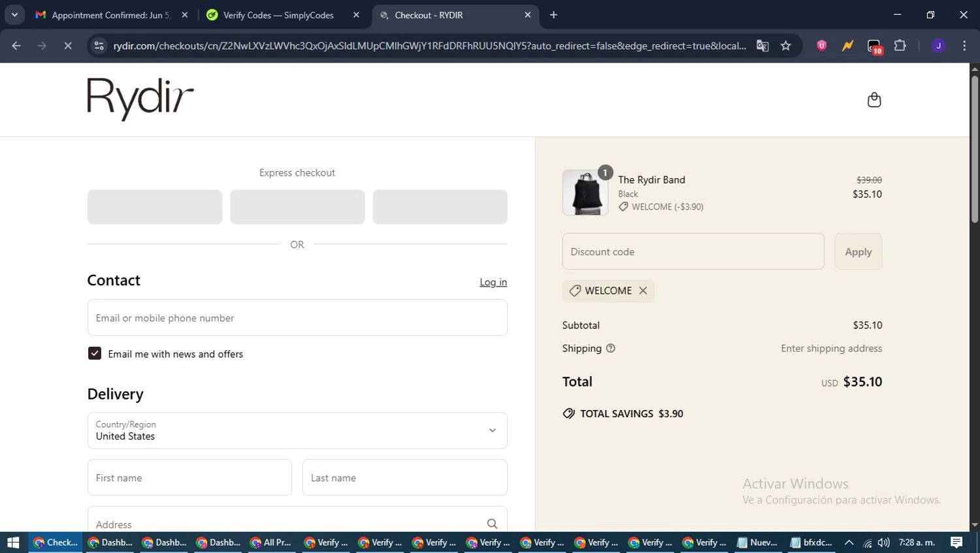Open the bfxdc... taskbar window
Image resolution: width=980 pixels, height=553 pixels.
click(811, 543)
